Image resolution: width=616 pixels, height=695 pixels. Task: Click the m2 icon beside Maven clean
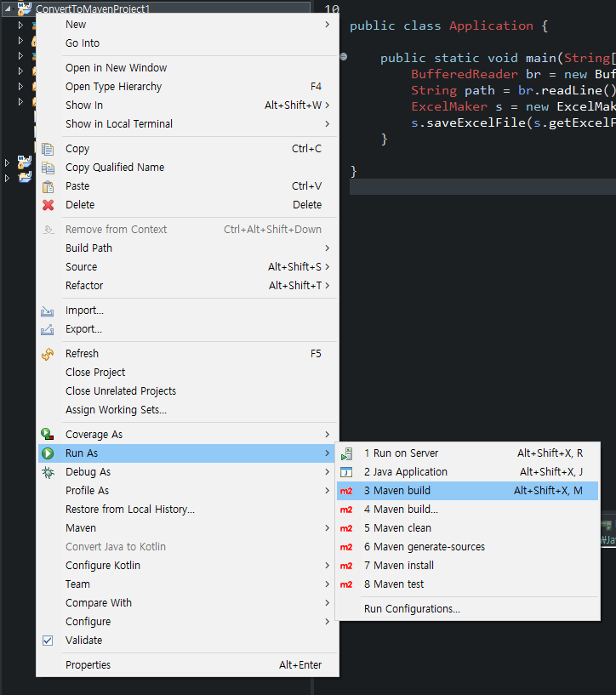tap(346, 528)
